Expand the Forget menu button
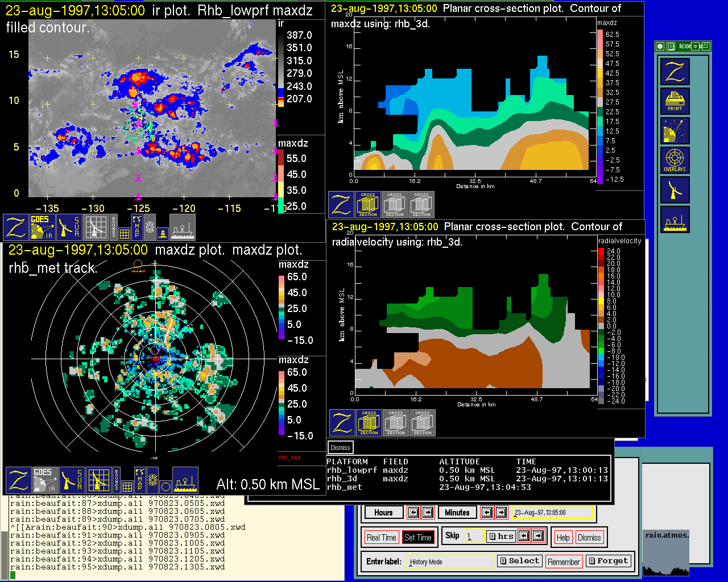The width and height of the screenshot is (728, 582). coord(608,561)
